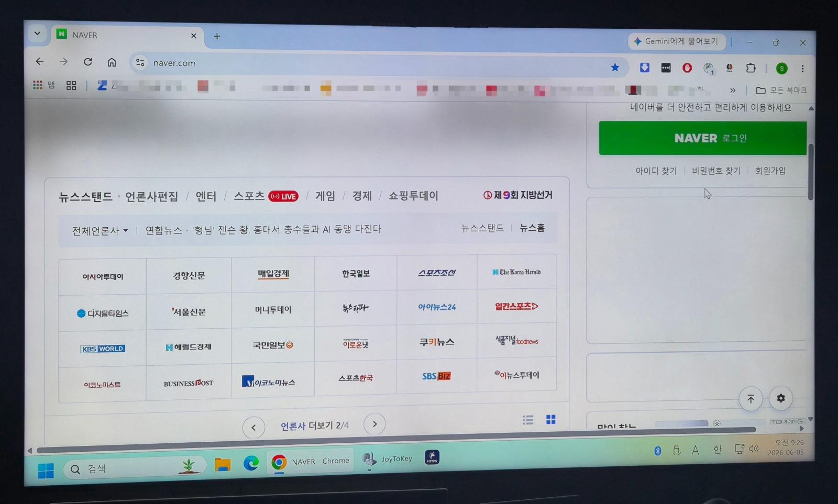
Task: Open 머니투데이 press logo
Action: [273, 310]
